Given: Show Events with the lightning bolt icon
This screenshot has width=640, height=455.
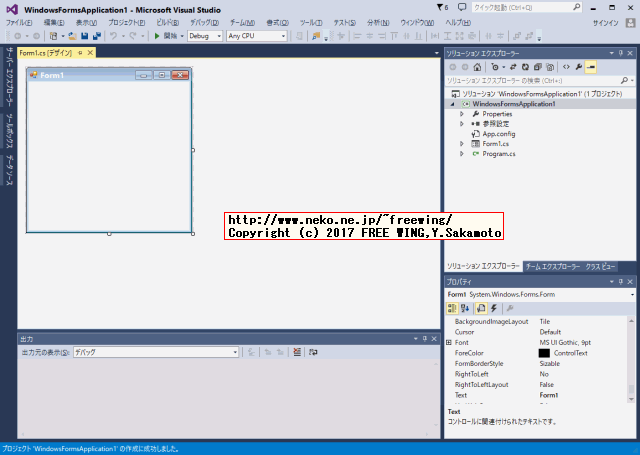Looking at the screenshot, I should point(494,308).
